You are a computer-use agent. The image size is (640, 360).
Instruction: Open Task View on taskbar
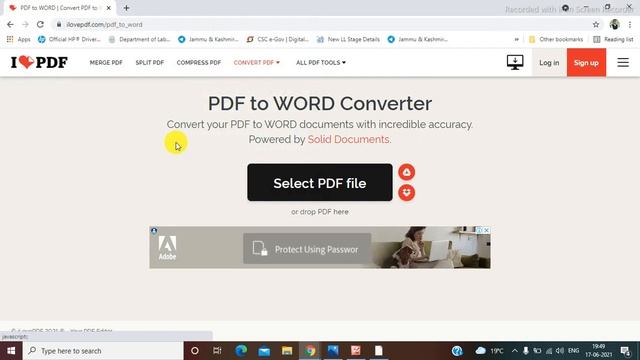(217, 351)
